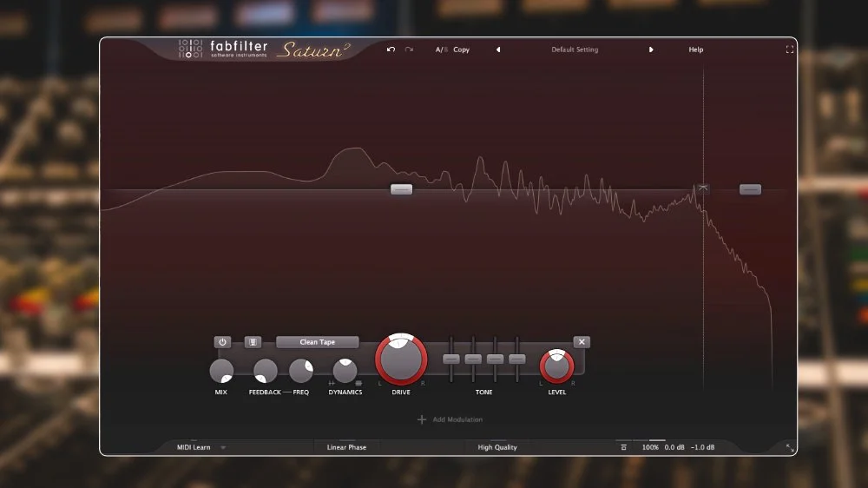The height and width of the screenshot is (488, 868).
Task: Click the right band level handle in display
Action: [751, 189]
